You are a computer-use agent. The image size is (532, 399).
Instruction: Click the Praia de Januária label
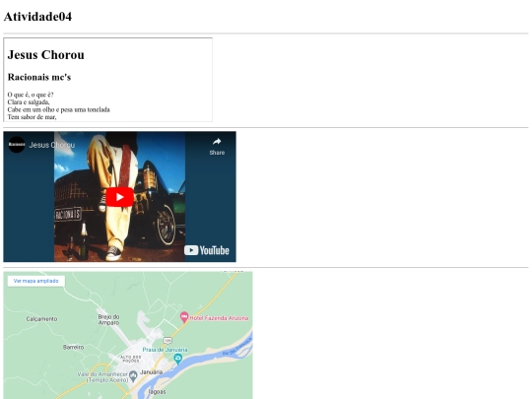(x=165, y=350)
